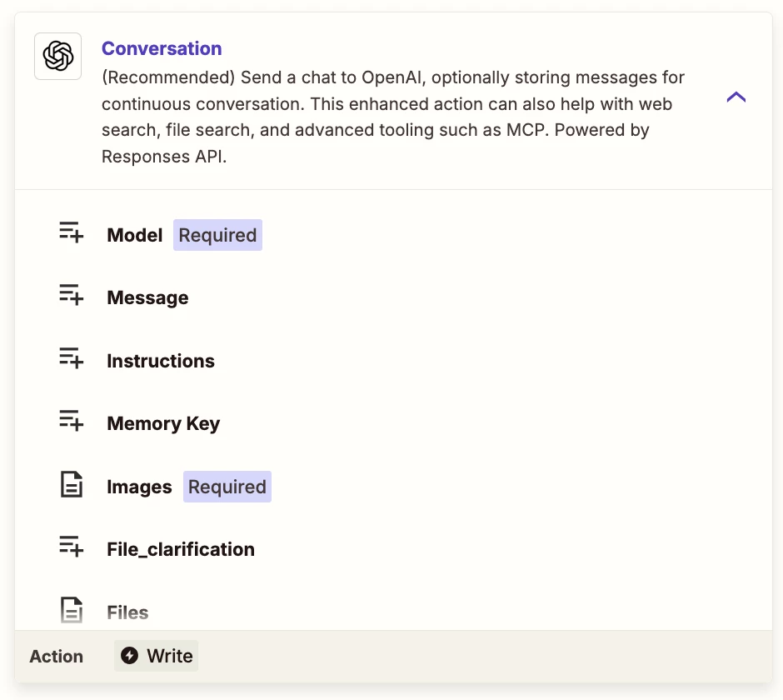The width and height of the screenshot is (783, 700).
Task: Open the Conversation title link
Action: [162, 48]
